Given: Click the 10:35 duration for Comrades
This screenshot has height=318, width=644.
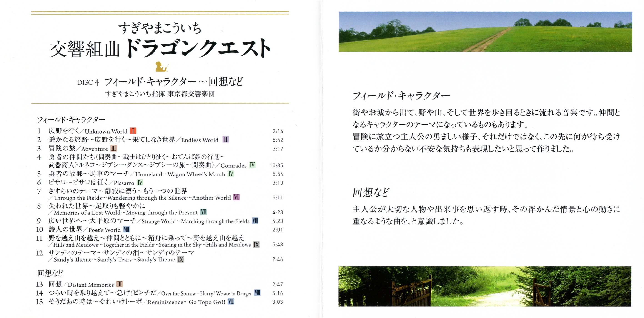Looking at the screenshot, I should point(276,165).
